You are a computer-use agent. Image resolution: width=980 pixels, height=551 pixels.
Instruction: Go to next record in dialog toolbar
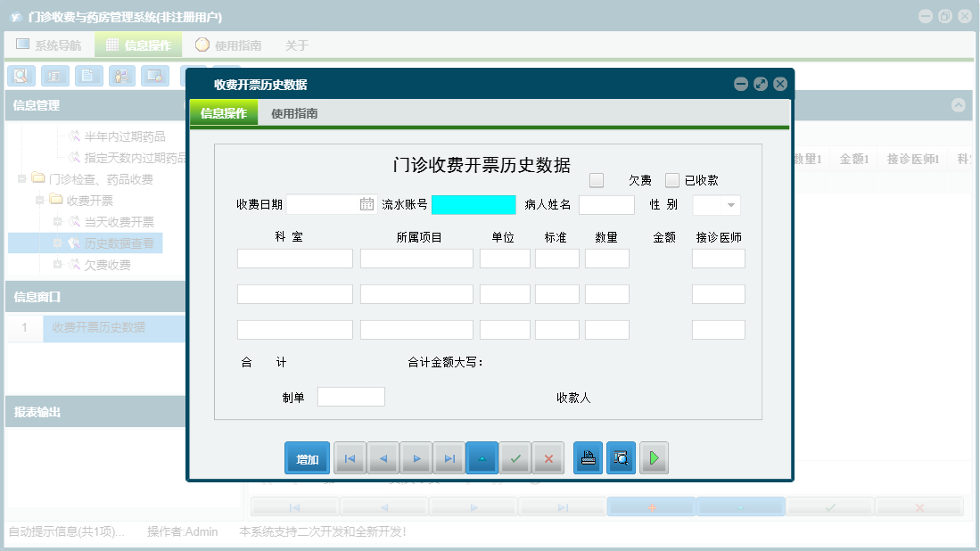416,458
